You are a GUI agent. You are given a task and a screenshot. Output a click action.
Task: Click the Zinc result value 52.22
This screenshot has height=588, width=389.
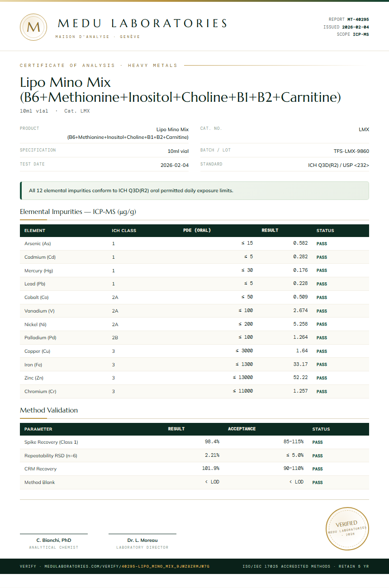(300, 378)
